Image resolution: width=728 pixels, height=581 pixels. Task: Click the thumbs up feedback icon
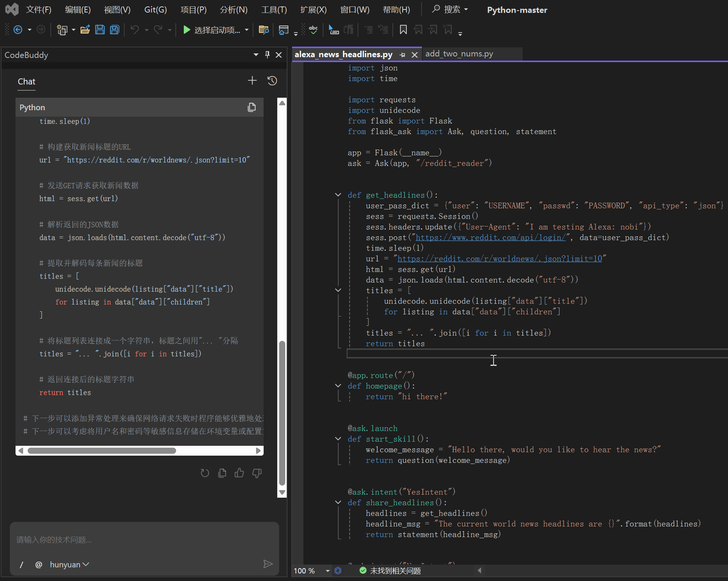click(x=239, y=473)
